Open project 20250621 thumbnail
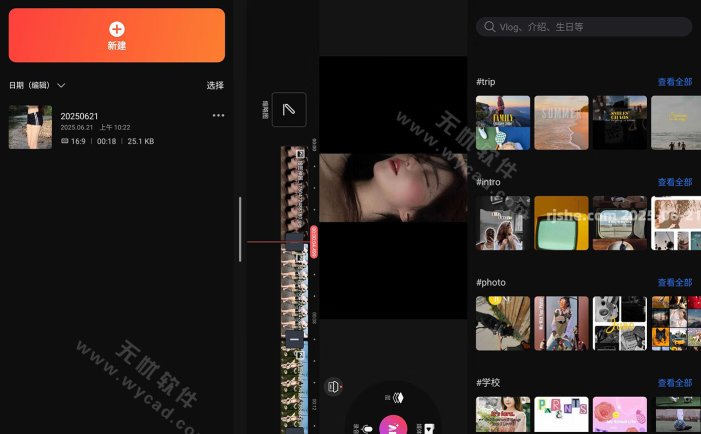This screenshot has width=701, height=434. tap(30, 127)
